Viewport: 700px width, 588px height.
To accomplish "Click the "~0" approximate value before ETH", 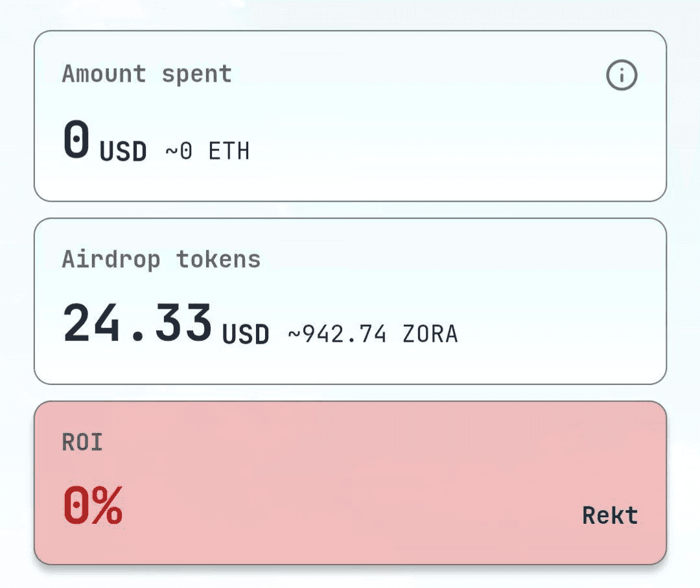I will (x=179, y=152).
